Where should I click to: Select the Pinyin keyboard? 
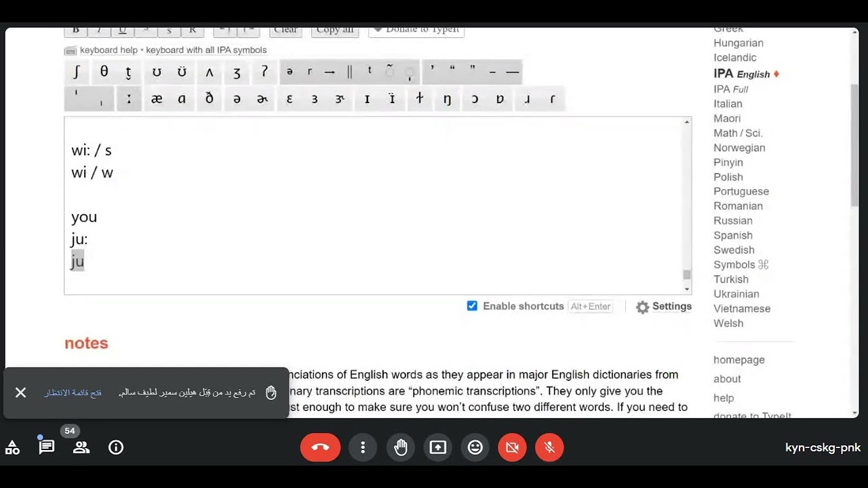(x=728, y=163)
